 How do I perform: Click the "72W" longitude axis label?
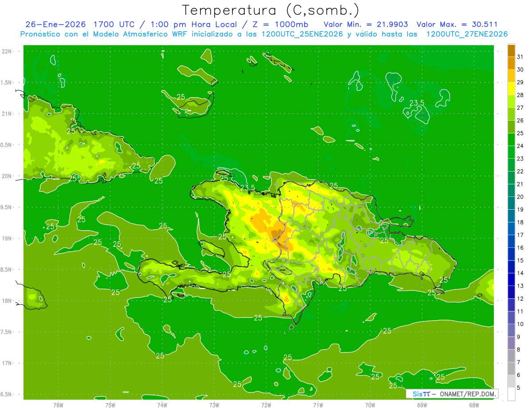pos(266,405)
